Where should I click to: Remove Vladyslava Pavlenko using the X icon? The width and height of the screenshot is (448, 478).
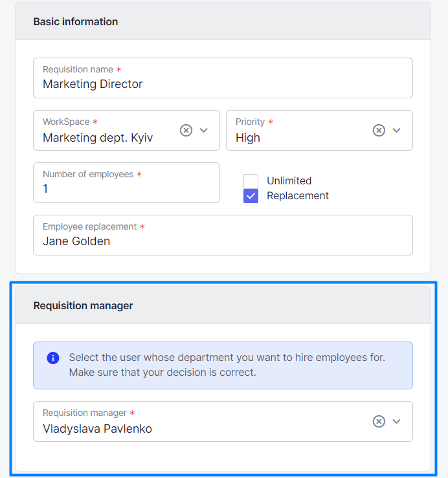[379, 421]
